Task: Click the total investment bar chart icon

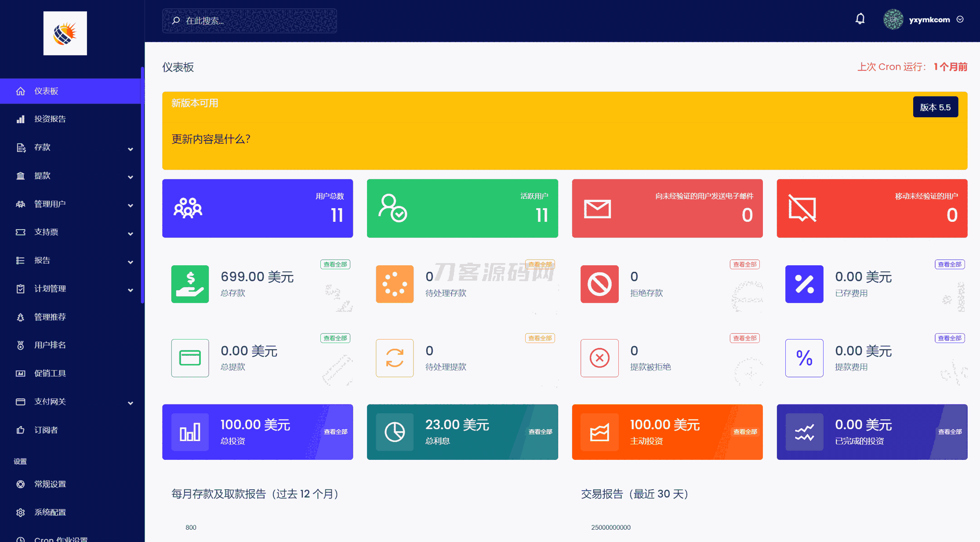Action: point(190,432)
